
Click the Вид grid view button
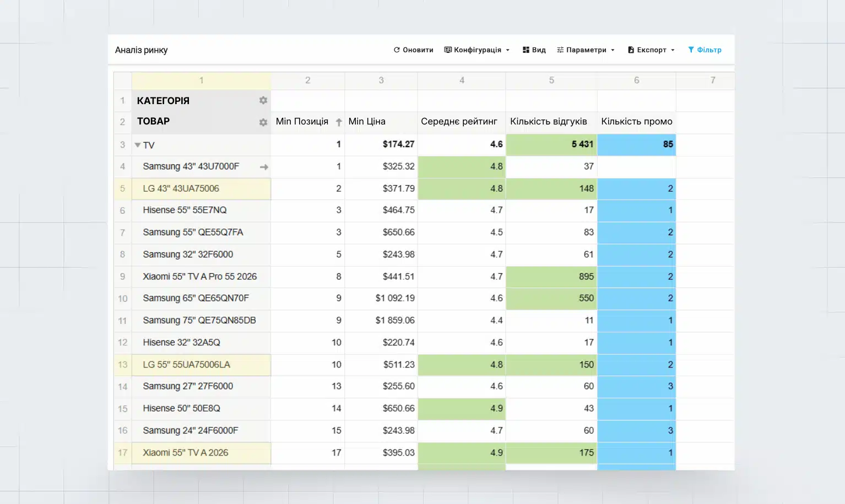pyautogui.click(x=534, y=50)
